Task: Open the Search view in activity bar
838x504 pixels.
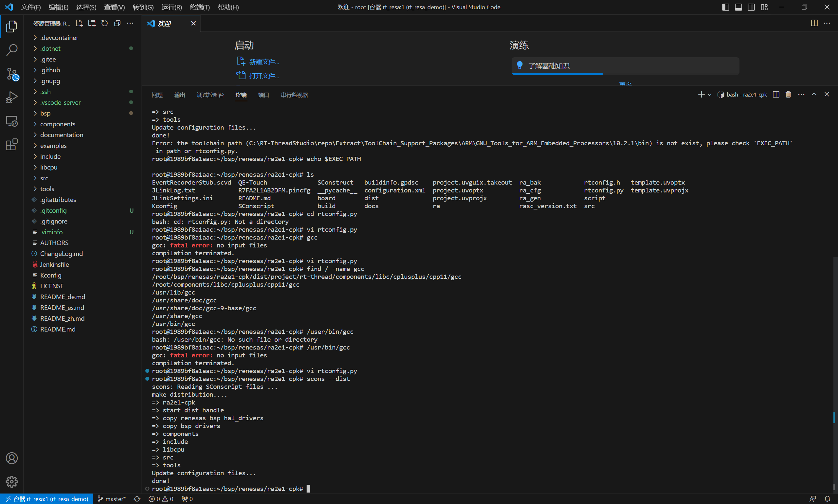Action: [x=11, y=50]
